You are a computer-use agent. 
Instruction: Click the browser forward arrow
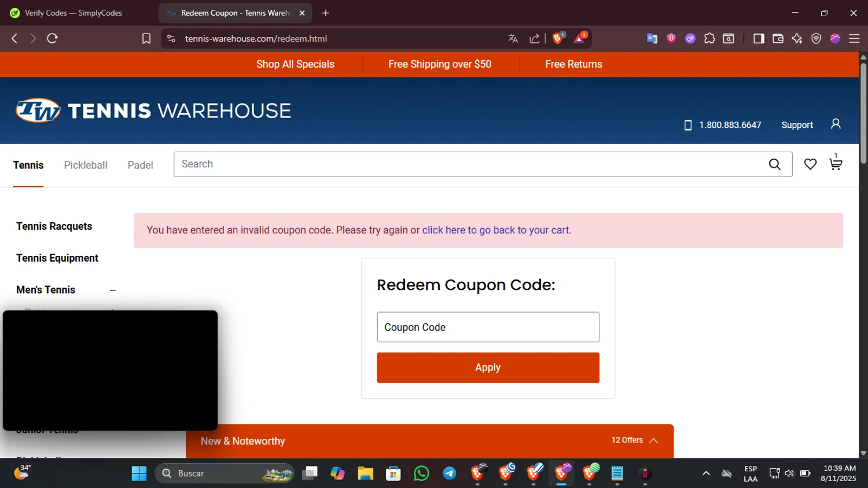(33, 38)
